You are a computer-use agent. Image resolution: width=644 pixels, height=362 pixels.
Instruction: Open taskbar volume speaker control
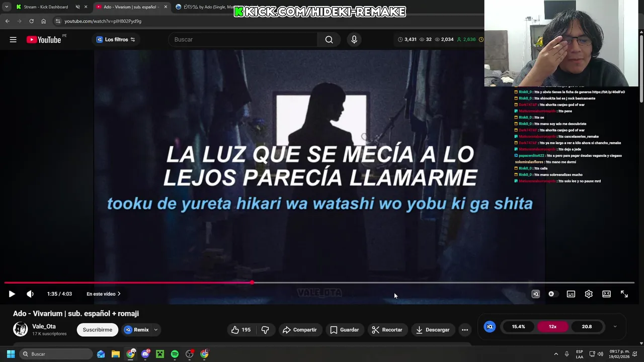(600, 354)
